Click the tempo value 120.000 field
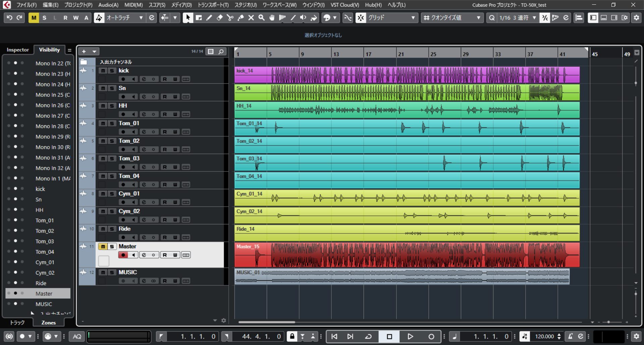The height and width of the screenshot is (345, 644). [544, 336]
